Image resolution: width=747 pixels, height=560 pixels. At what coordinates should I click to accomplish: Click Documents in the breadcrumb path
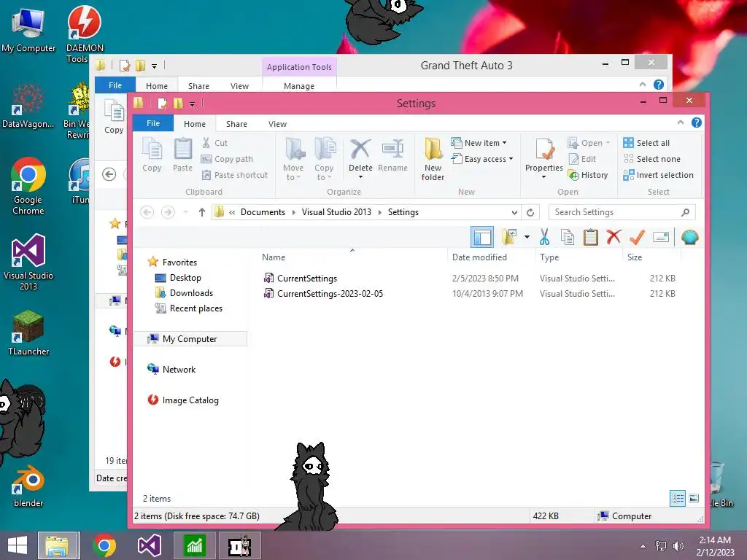263,212
